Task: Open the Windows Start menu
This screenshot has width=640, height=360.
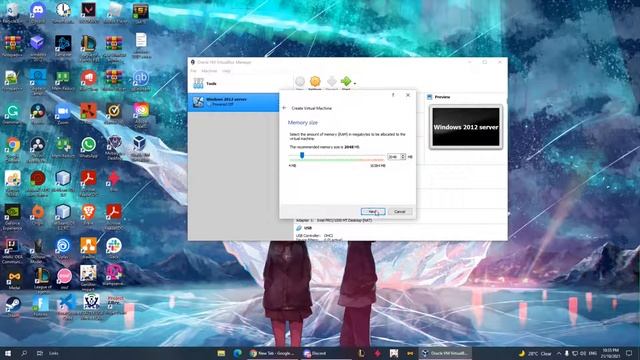Action: (8, 353)
